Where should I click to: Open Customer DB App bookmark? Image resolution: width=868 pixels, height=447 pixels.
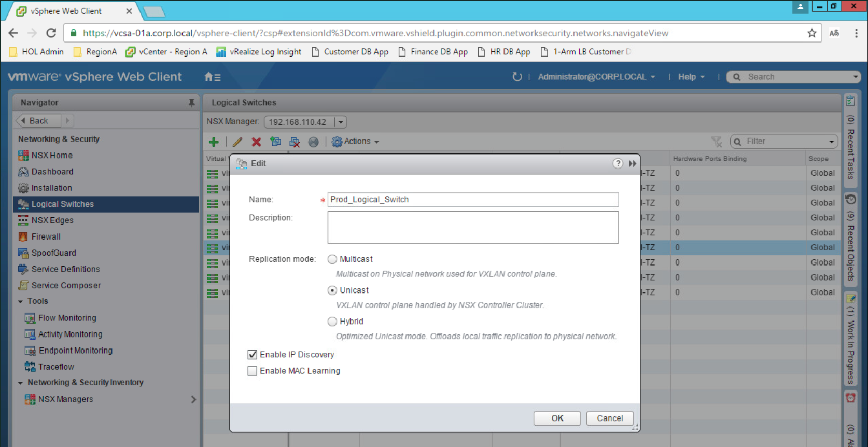[350, 52]
